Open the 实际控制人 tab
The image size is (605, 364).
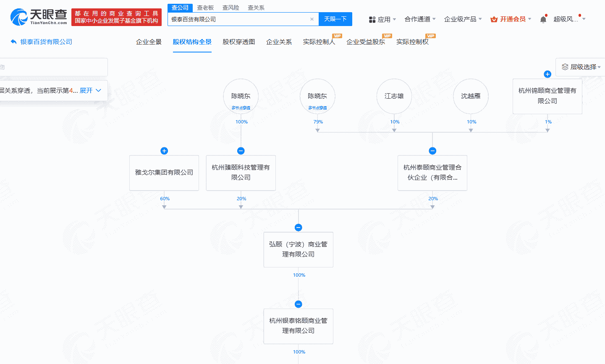(319, 42)
